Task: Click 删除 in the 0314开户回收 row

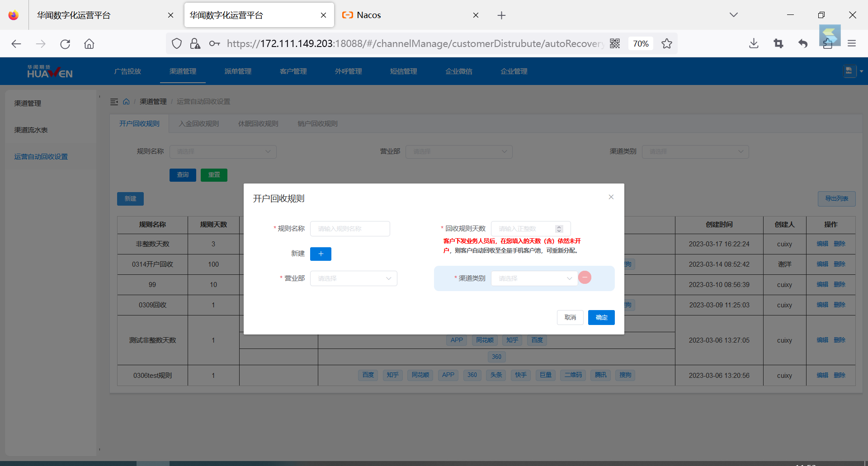Action: (x=840, y=264)
